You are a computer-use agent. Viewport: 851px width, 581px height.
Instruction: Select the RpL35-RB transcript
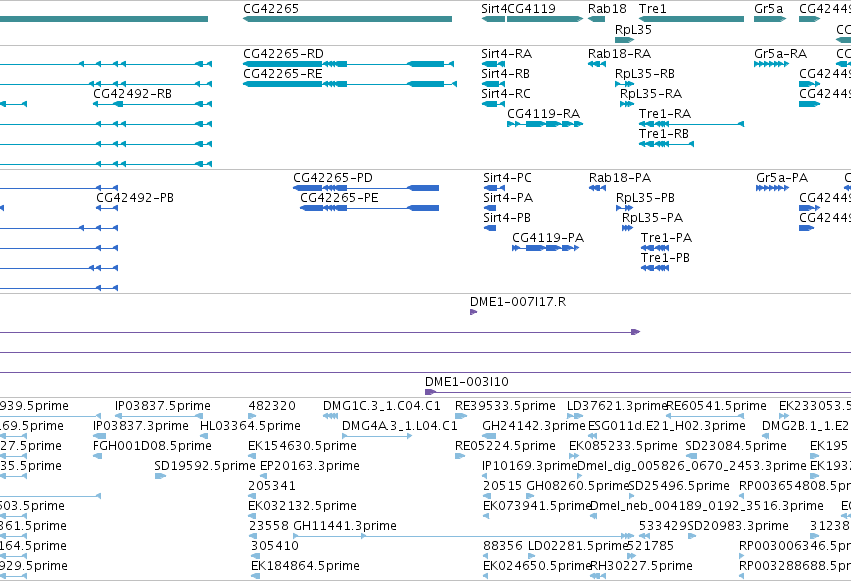pyautogui.click(x=625, y=84)
